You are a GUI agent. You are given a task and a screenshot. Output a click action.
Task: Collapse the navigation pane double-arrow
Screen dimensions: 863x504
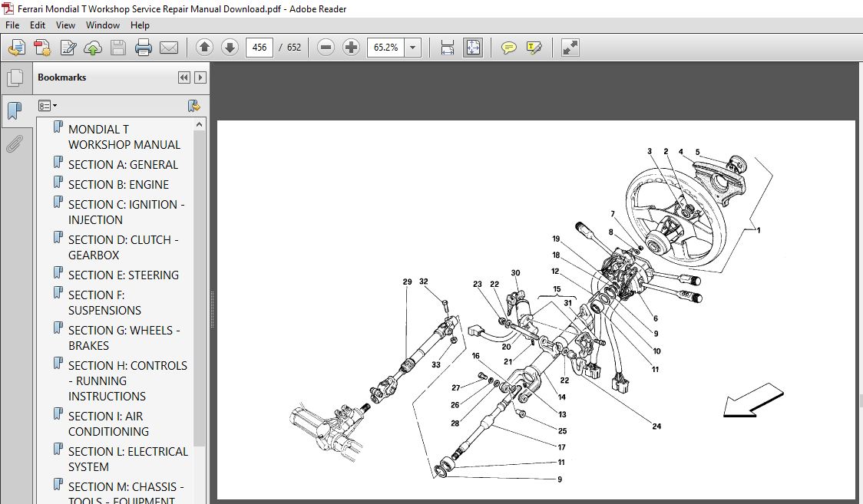[x=184, y=77]
